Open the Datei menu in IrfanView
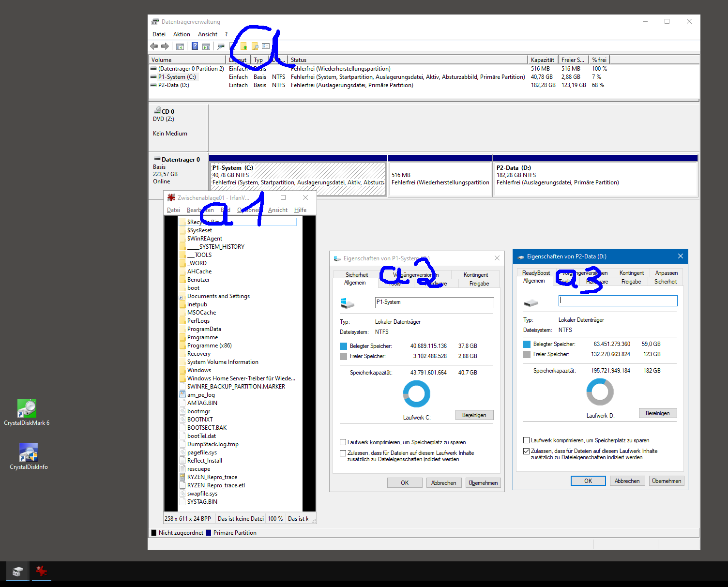 (173, 210)
